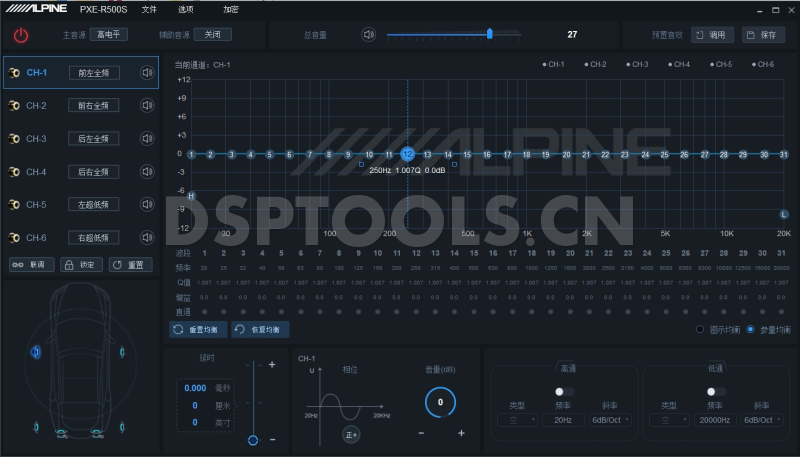Select the CH-5 channel row
Screen dimensions: 800x457
pos(81,205)
